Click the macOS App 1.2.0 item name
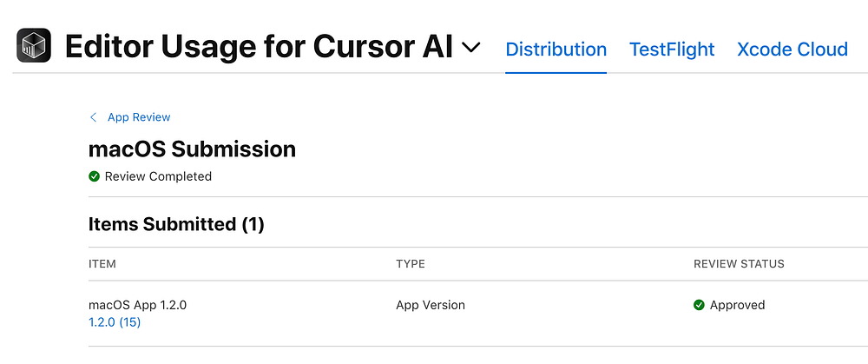The height and width of the screenshot is (364, 868). pyautogui.click(x=137, y=305)
